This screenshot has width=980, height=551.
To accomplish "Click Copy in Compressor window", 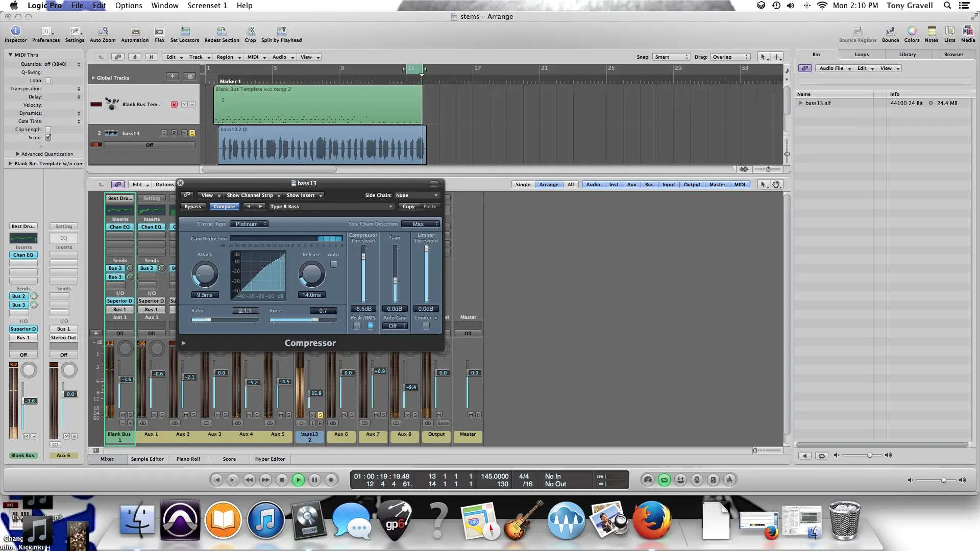I will [408, 207].
